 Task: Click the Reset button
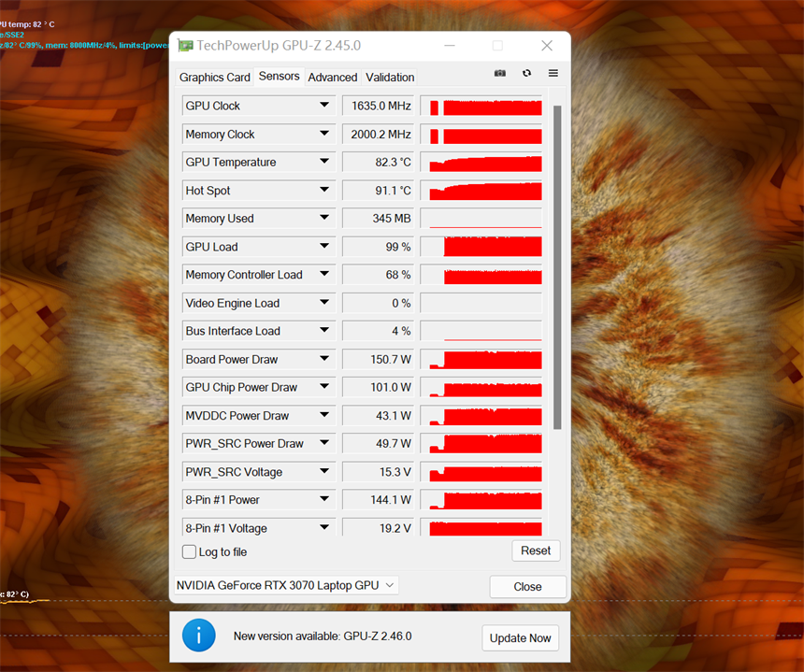coord(536,551)
